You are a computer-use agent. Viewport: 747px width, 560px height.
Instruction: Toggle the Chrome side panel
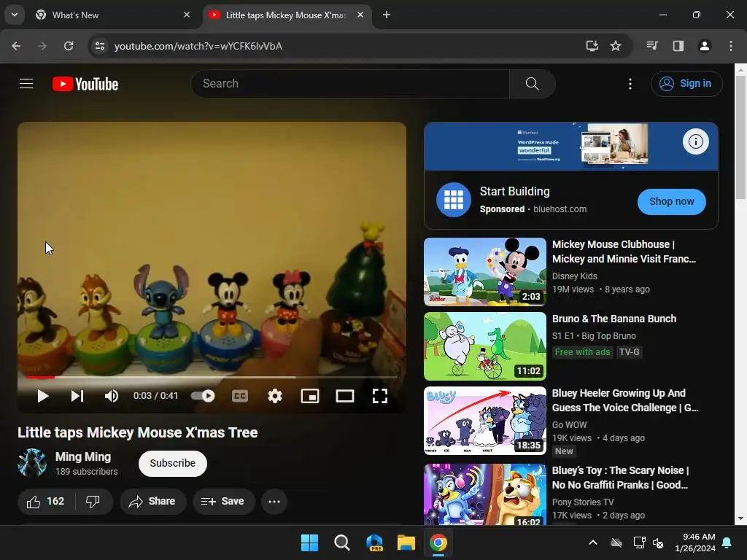click(x=678, y=46)
